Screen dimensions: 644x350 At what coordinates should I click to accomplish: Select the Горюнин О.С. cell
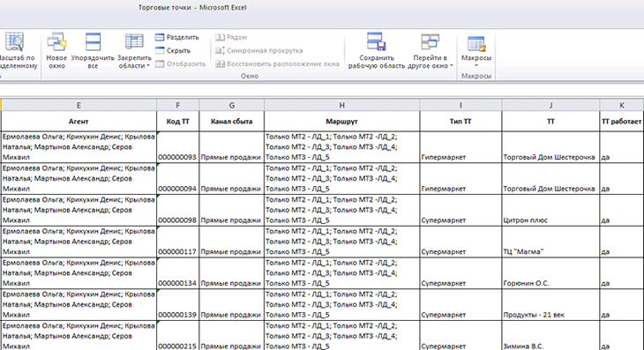tap(550, 273)
